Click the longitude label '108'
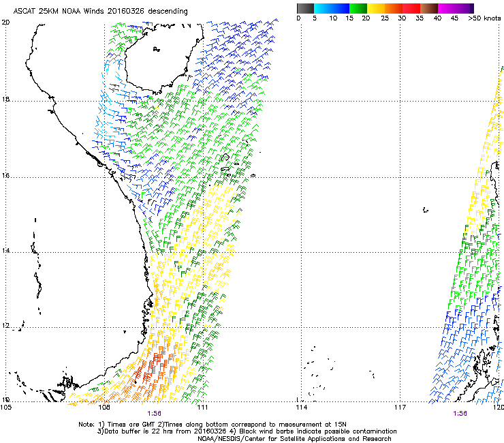The height and width of the screenshot is (443, 504). (x=104, y=408)
